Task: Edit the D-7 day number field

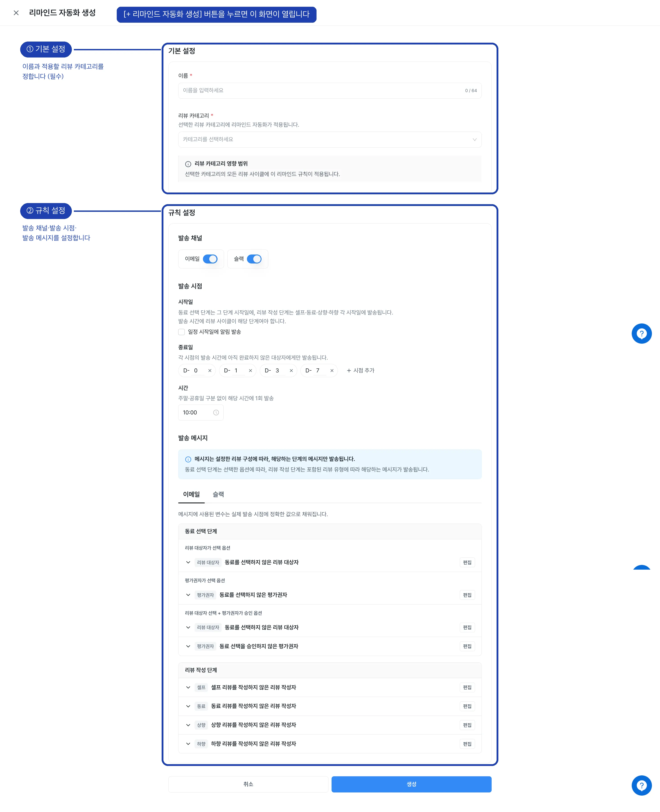Action: (320, 370)
